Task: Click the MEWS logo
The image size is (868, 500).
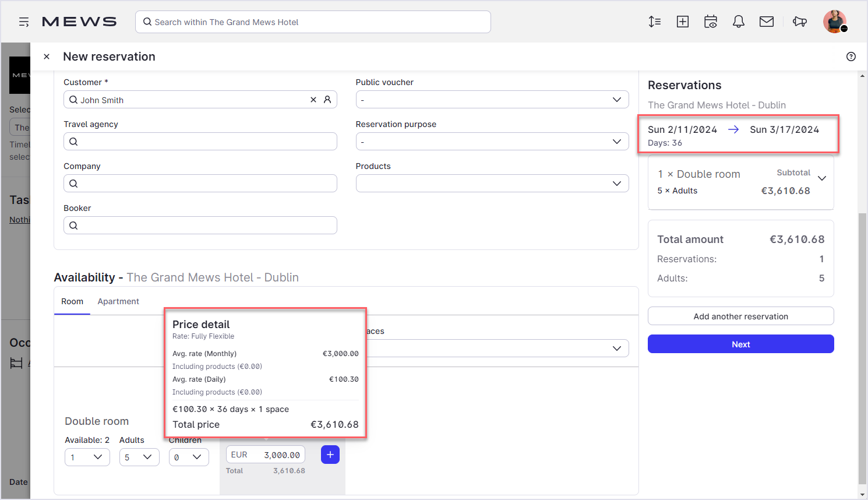Action: click(x=79, y=22)
